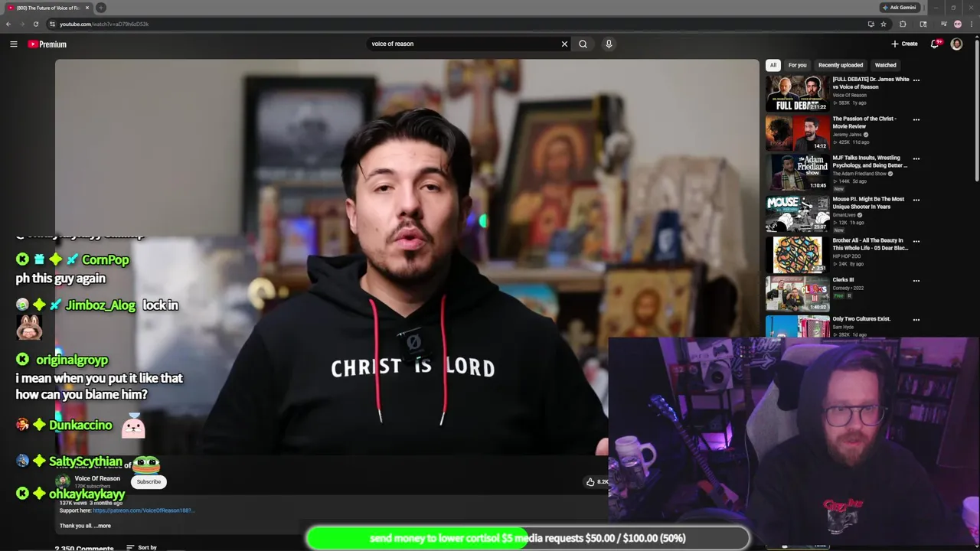The width and height of the screenshot is (980, 551).
Task: Click Dunkaccino username in chat overlay
Action: 80,425
